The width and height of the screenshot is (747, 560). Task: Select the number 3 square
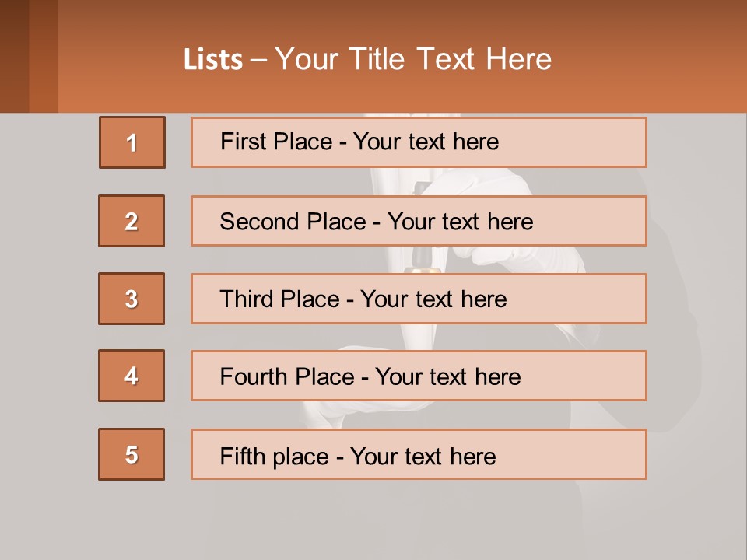click(132, 299)
